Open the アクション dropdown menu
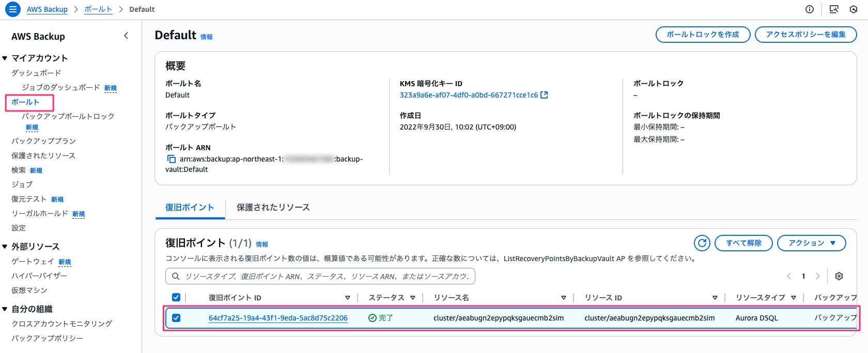Screen dimensions: 868x353 tap(811, 243)
